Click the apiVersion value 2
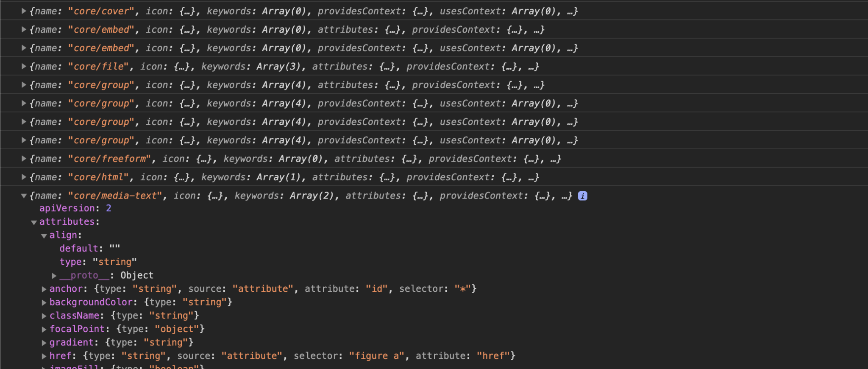The height and width of the screenshot is (369, 868). click(108, 208)
